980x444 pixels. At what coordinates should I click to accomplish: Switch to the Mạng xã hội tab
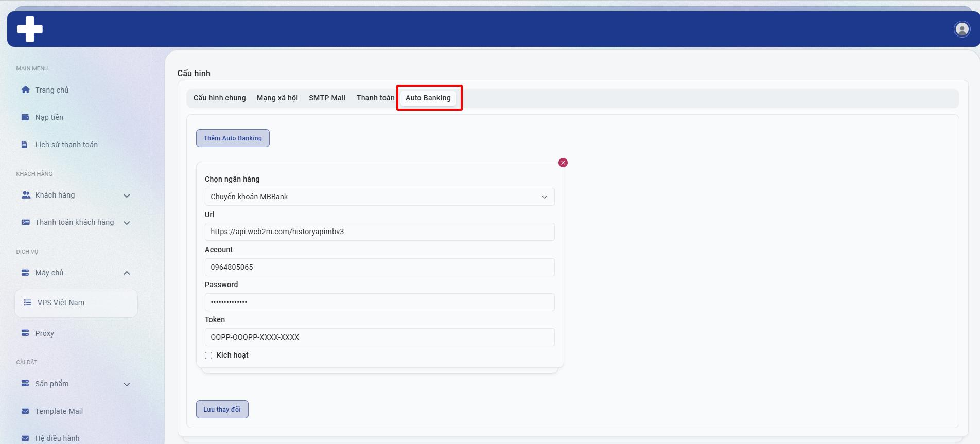277,98
